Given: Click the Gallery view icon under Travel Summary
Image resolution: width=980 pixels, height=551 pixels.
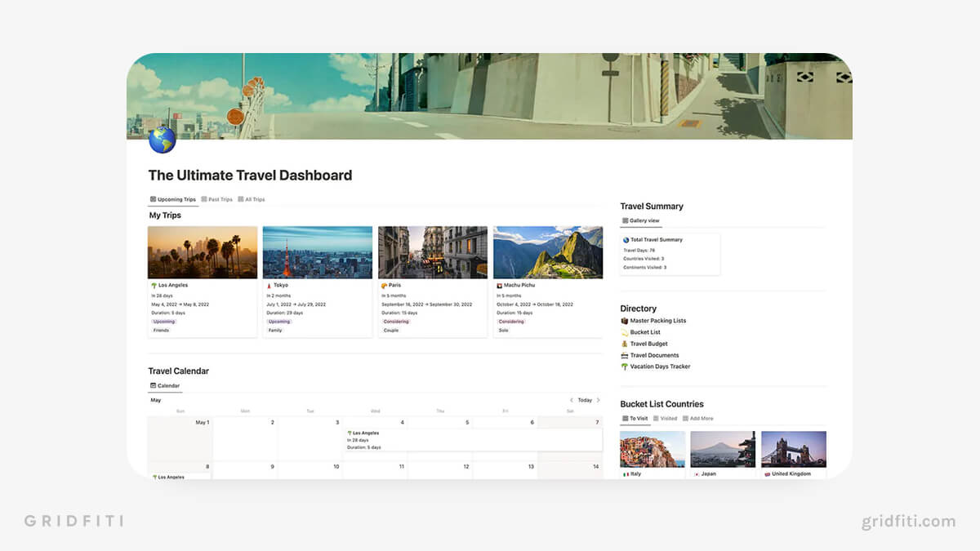Looking at the screenshot, I should pos(625,220).
